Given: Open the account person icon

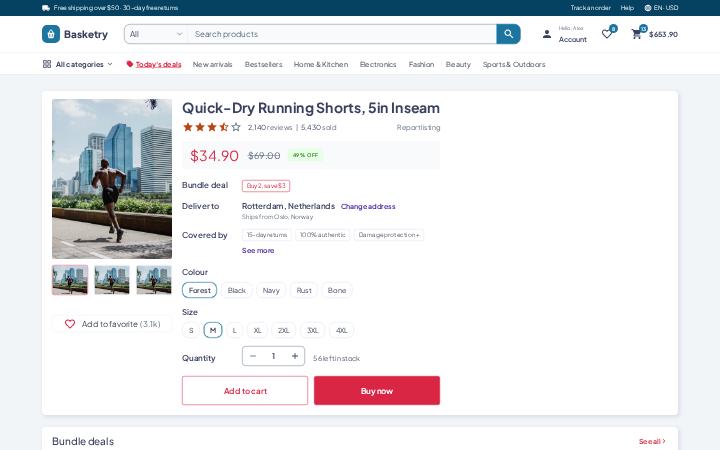Looking at the screenshot, I should pyautogui.click(x=547, y=34).
